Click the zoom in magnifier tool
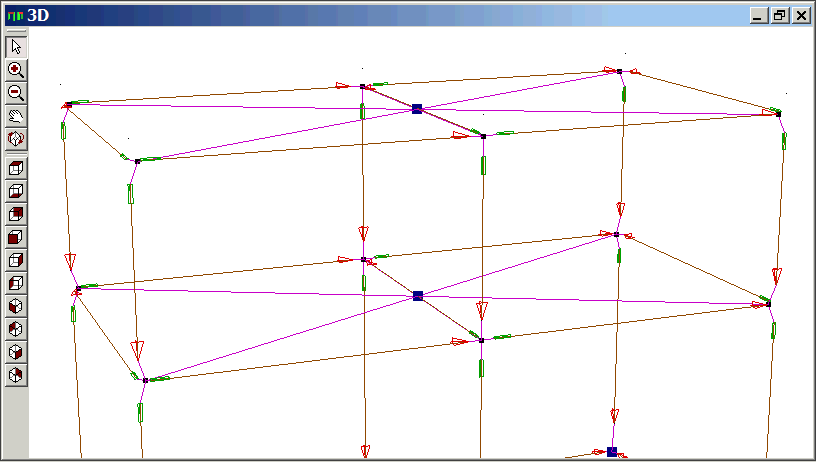816x462 pixels. tap(16, 70)
